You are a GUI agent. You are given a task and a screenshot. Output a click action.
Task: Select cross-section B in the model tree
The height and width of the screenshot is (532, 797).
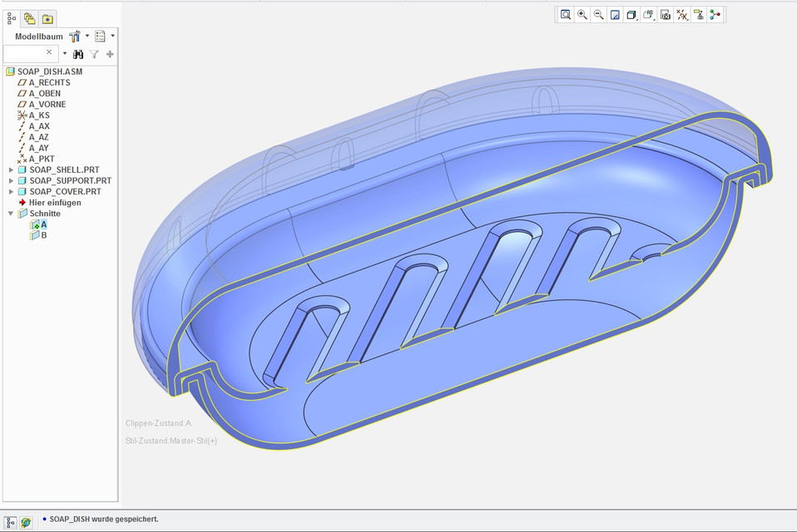43,235
